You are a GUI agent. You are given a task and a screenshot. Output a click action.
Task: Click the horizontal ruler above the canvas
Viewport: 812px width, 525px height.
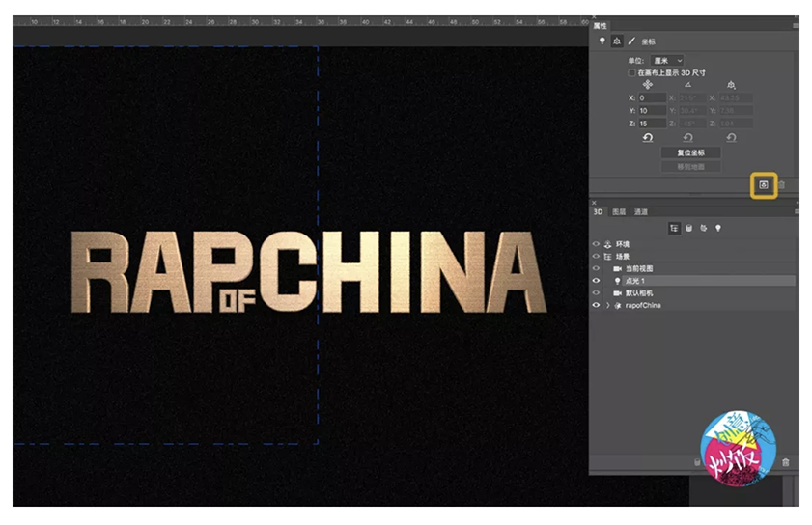[300, 21]
